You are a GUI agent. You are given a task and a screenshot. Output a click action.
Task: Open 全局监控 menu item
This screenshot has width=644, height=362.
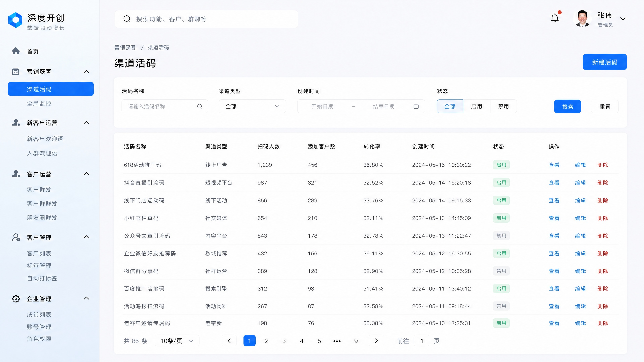(x=39, y=103)
